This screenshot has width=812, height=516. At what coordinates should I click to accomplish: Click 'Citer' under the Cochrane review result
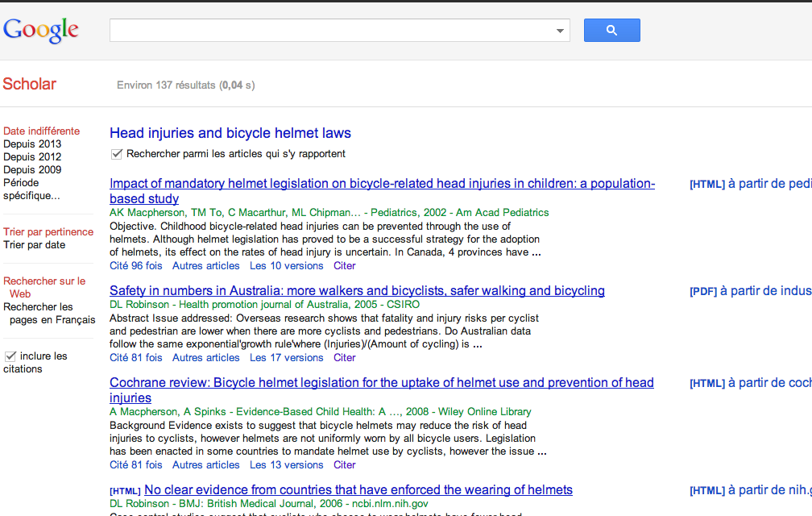pos(345,464)
